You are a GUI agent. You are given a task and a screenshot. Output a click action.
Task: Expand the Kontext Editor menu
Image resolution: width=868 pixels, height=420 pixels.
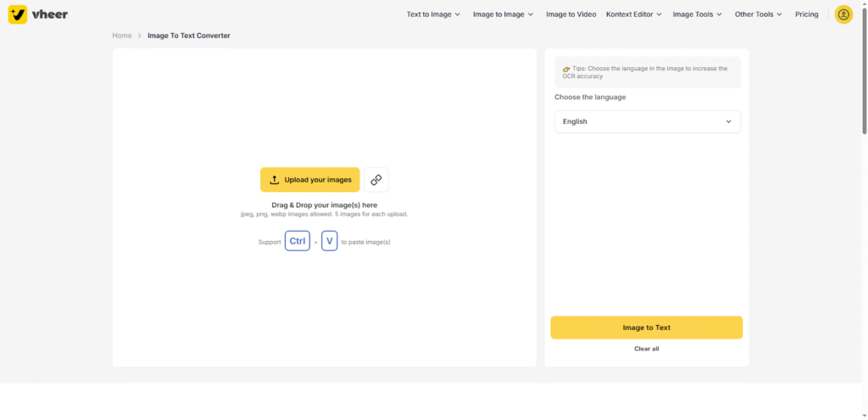coord(634,14)
